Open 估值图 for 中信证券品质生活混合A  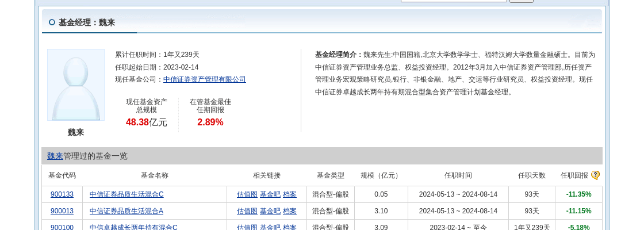click(247, 211)
